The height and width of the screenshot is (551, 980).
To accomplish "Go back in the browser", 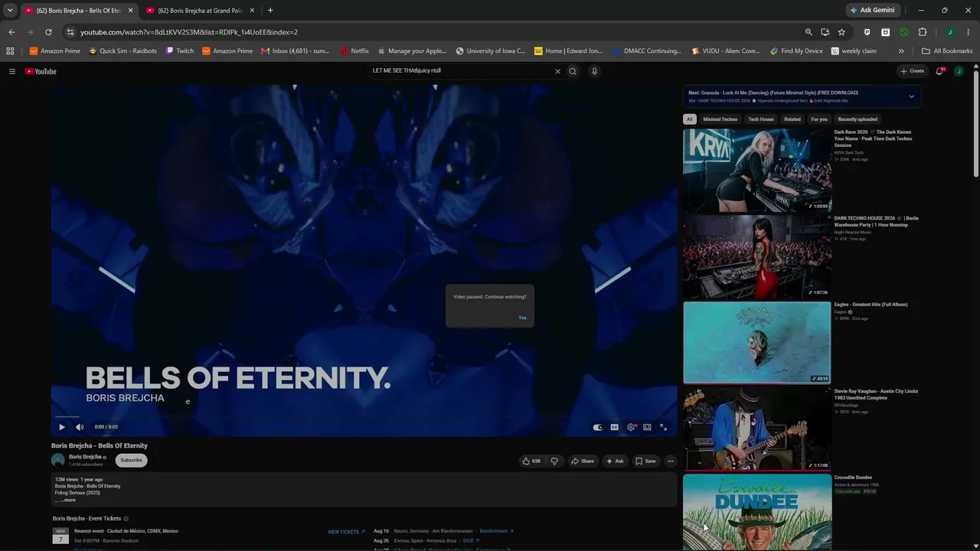I will click(11, 32).
